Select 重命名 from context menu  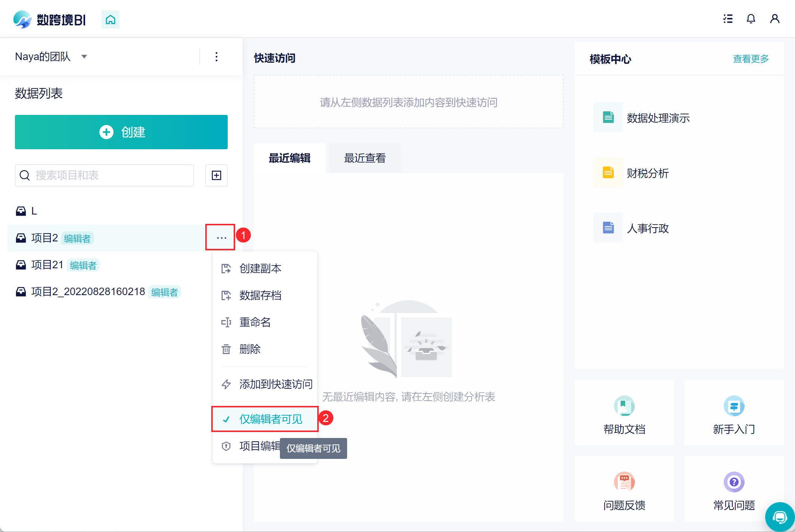255,322
